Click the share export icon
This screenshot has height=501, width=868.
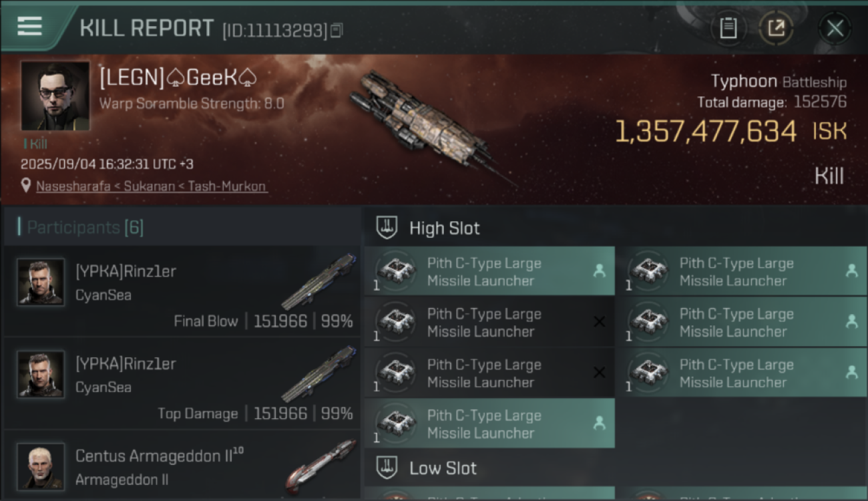(x=776, y=28)
